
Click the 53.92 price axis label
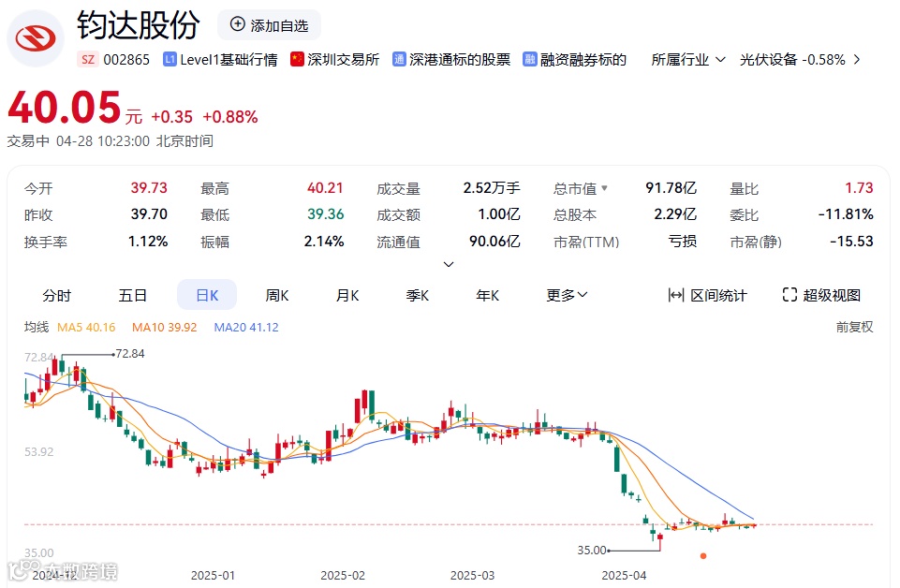click(x=38, y=451)
